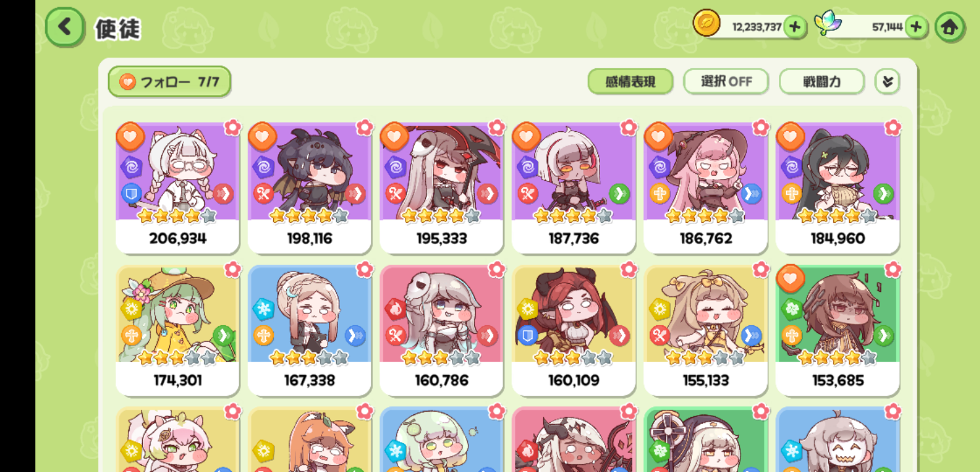Toggle heart follow on the 206,934 character
980x472 pixels.
[x=130, y=136]
